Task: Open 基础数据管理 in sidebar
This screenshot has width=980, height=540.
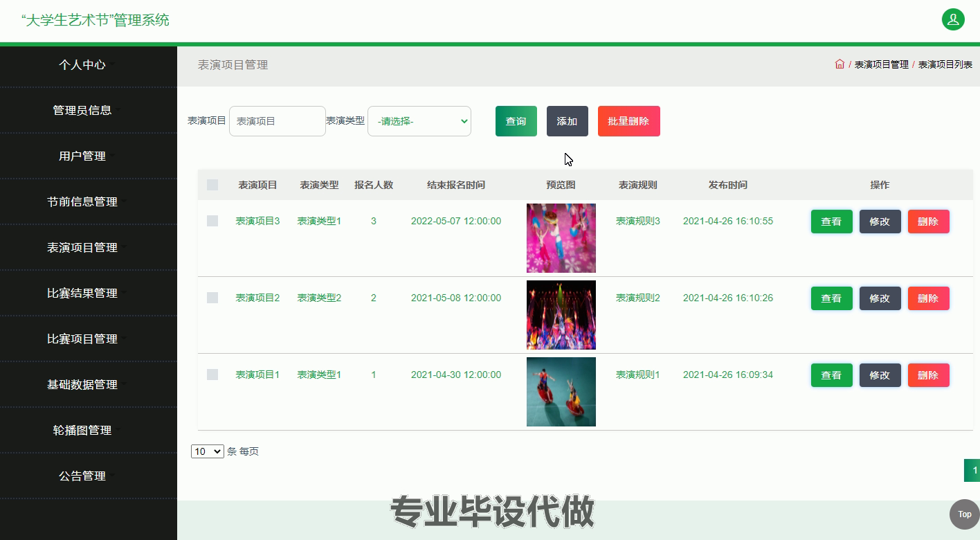Action: coord(82,384)
